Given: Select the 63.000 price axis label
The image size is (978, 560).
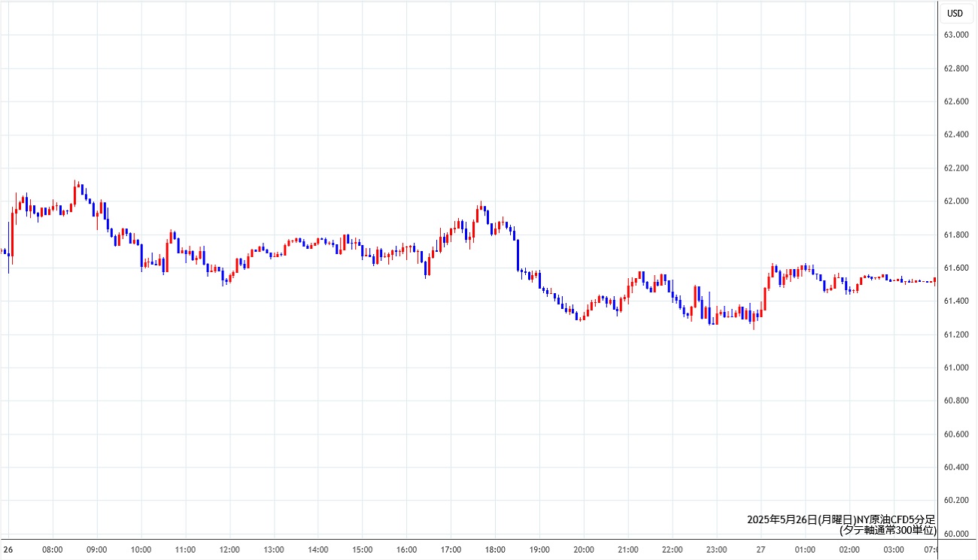Looking at the screenshot, I should pyautogui.click(x=956, y=35).
